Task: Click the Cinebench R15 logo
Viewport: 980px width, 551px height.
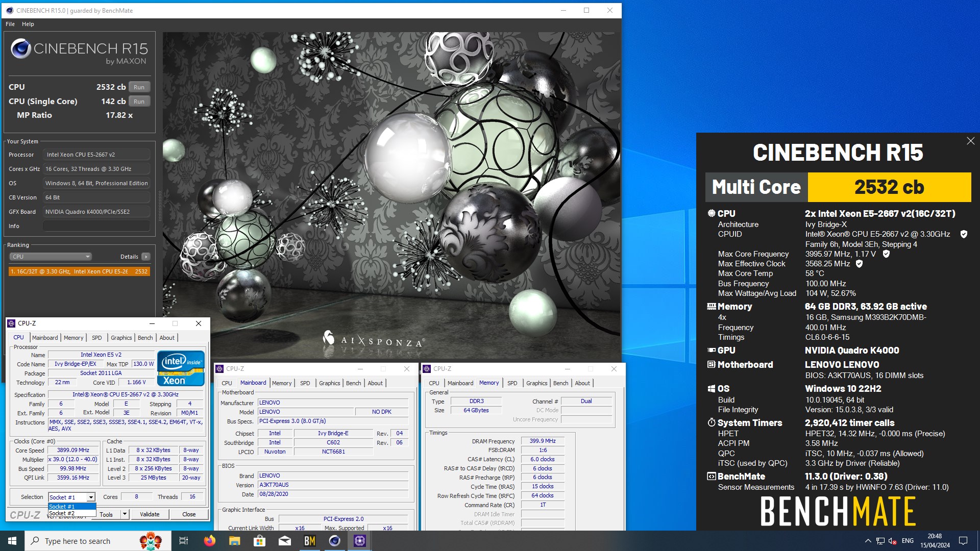Action: click(79, 51)
